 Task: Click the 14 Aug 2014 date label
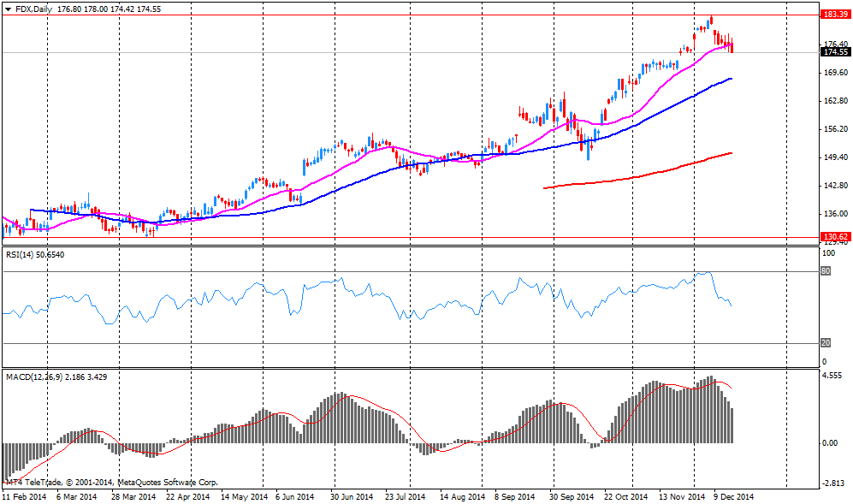coord(461,496)
